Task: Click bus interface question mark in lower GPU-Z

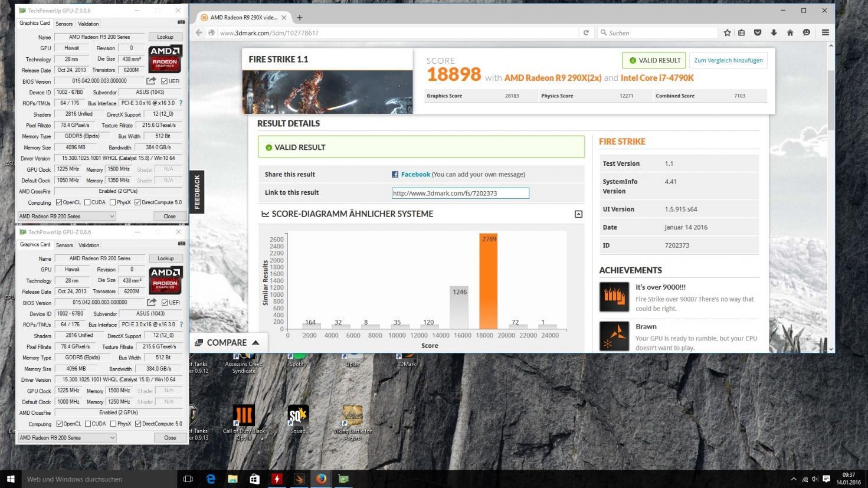Action: (181, 325)
